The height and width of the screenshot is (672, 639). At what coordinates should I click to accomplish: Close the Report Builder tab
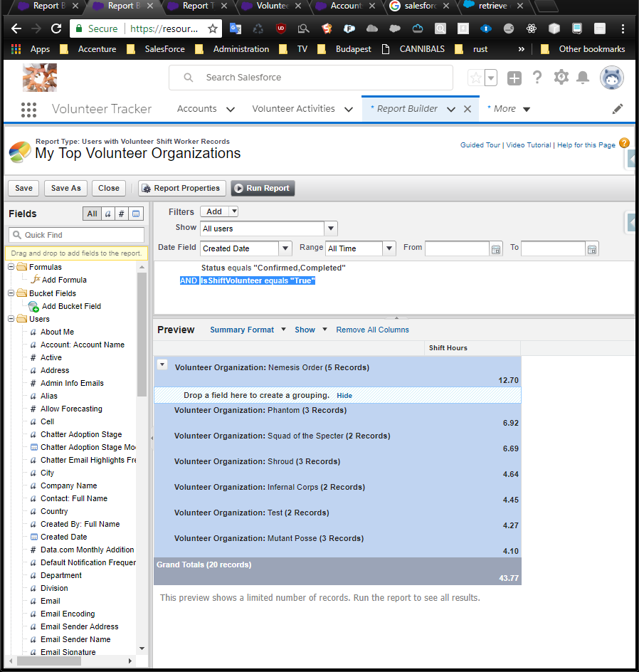pyautogui.click(x=468, y=110)
